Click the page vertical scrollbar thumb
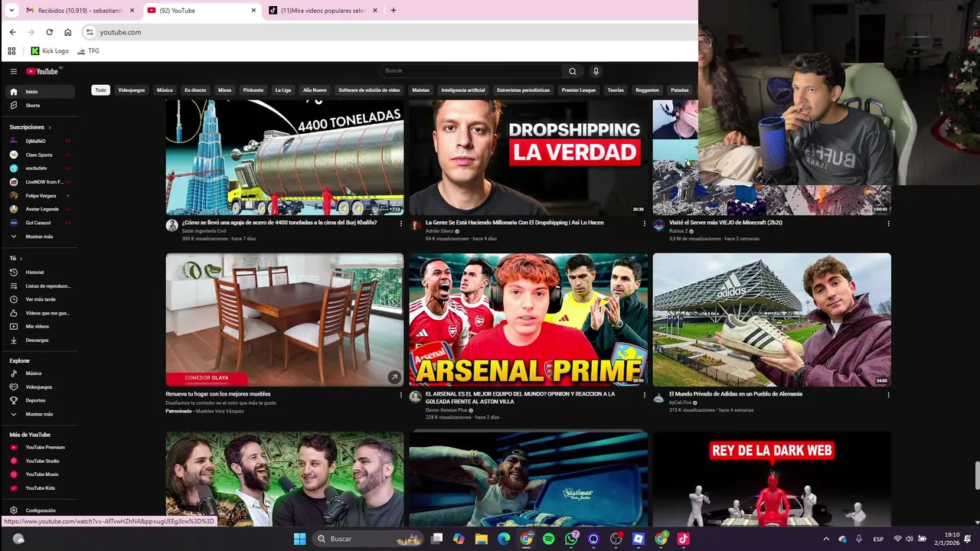980x551 pixels. [976, 476]
